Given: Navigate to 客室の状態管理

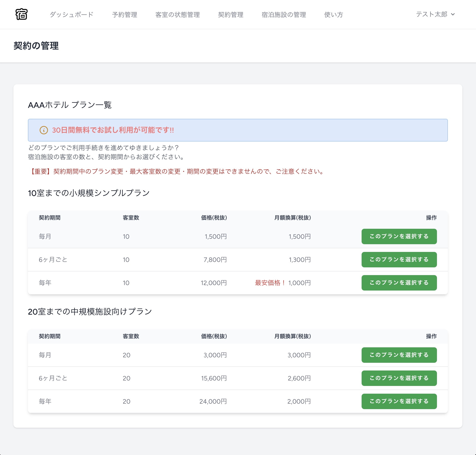Looking at the screenshot, I should pos(178,15).
